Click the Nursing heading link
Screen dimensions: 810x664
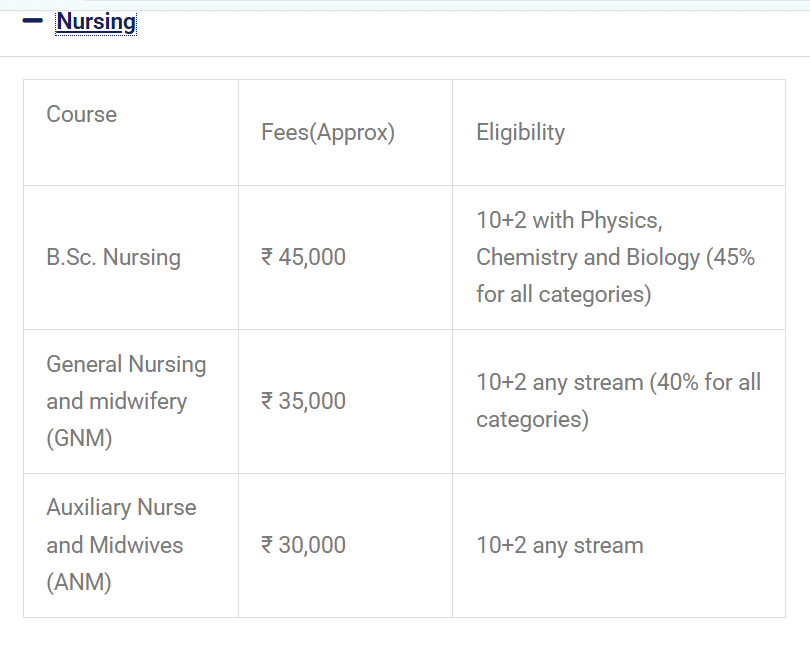(x=96, y=21)
